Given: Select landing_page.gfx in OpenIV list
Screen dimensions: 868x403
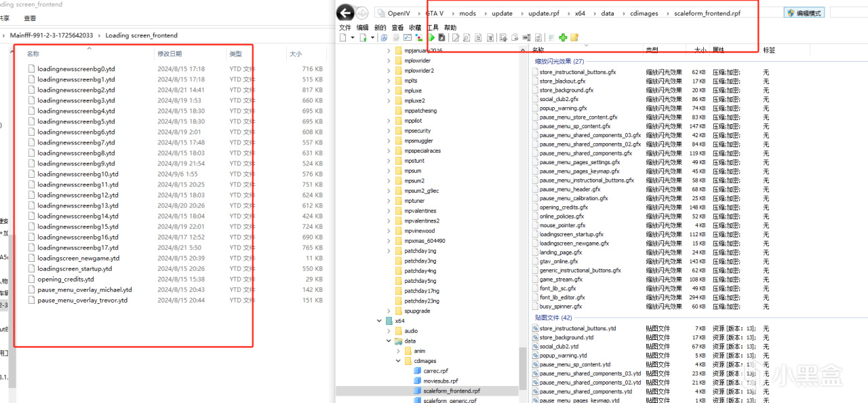Looking at the screenshot, I should tap(562, 252).
